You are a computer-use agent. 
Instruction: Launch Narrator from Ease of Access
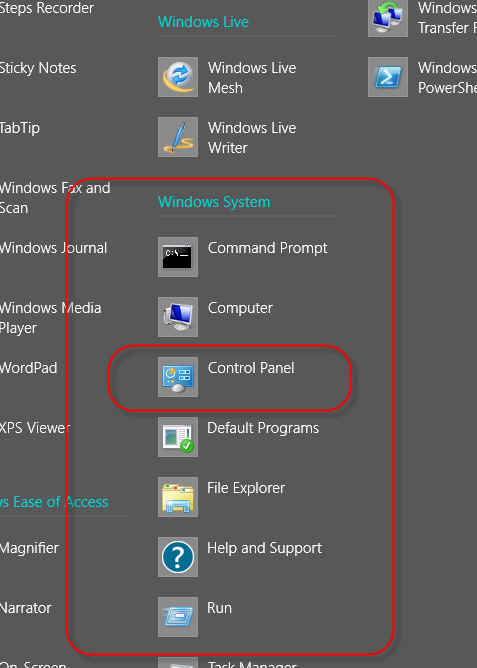click(x=26, y=608)
